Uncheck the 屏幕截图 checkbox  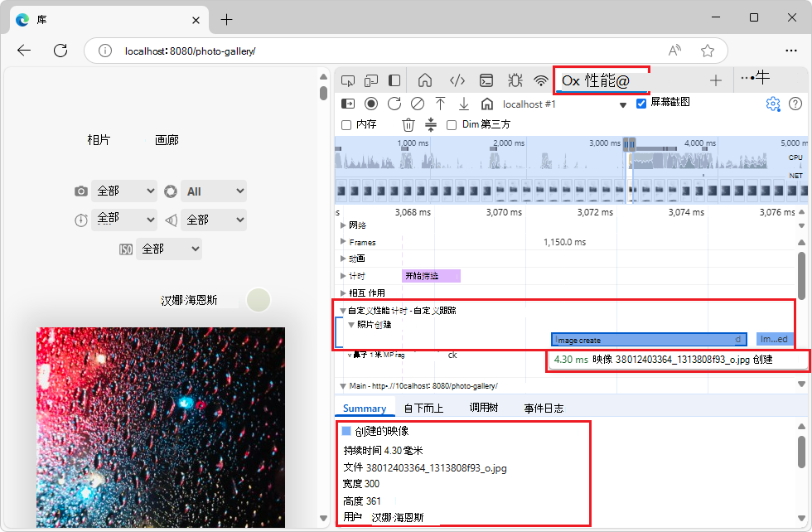pyautogui.click(x=641, y=104)
